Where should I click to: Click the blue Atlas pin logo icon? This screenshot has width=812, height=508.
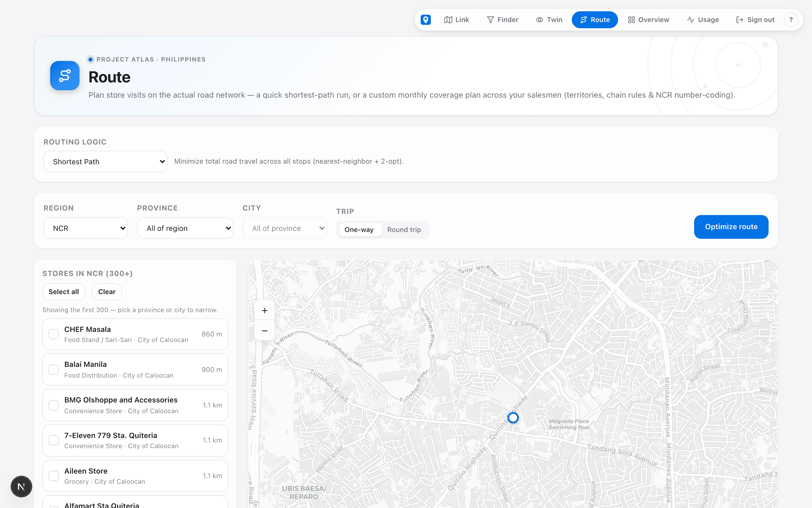[x=425, y=20]
